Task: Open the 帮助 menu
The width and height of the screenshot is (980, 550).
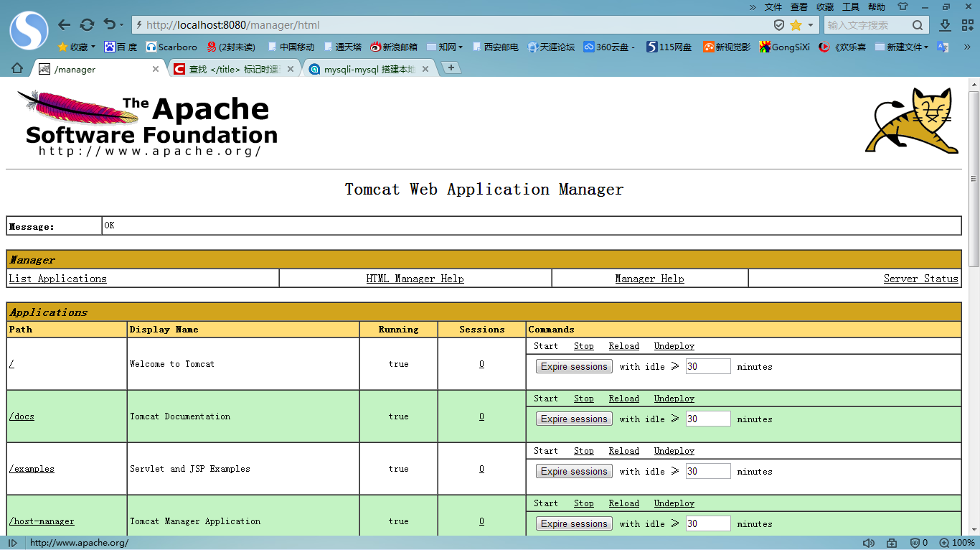Action: coord(877,6)
